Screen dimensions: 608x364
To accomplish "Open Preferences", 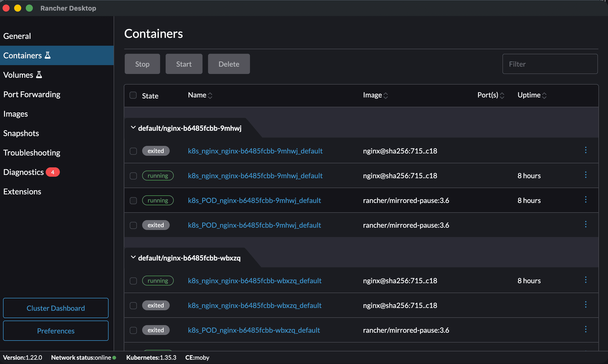I will coord(56,331).
